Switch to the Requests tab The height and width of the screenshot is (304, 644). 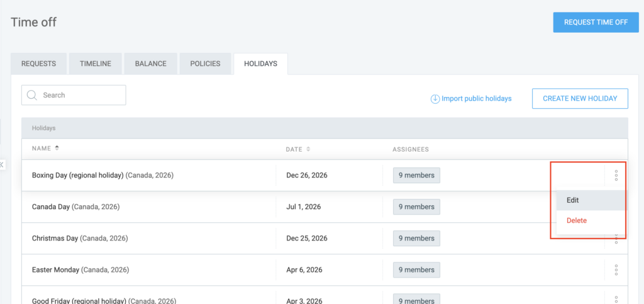[x=38, y=64]
